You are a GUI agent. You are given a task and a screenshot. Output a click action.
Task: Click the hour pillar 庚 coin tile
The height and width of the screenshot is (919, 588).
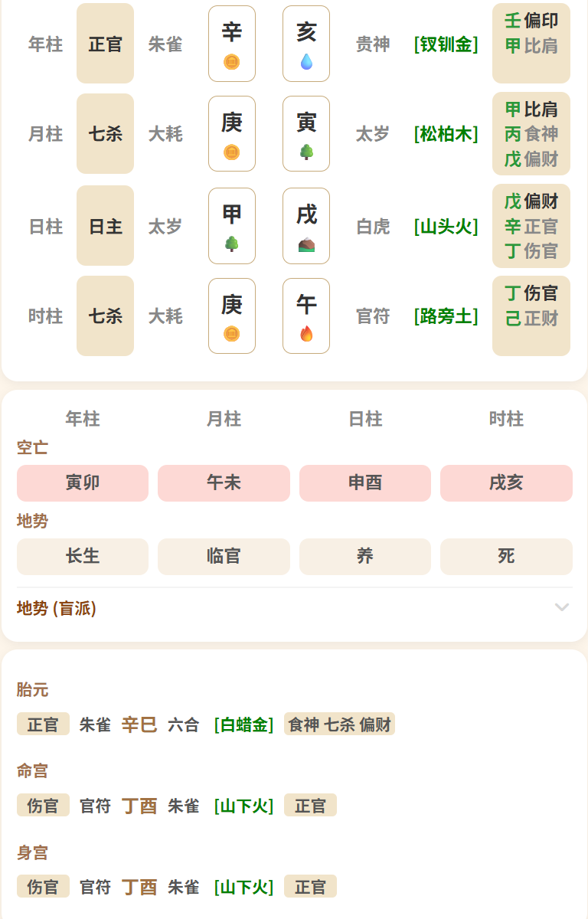tap(232, 316)
